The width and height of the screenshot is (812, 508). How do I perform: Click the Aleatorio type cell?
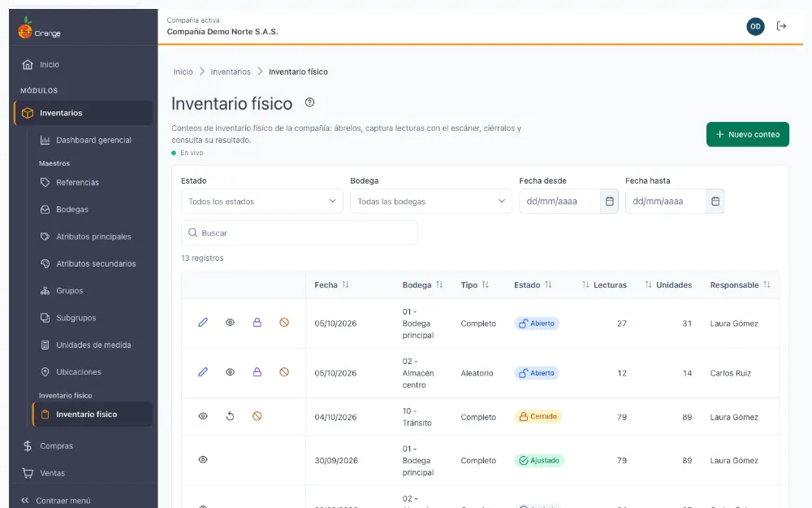(x=477, y=373)
